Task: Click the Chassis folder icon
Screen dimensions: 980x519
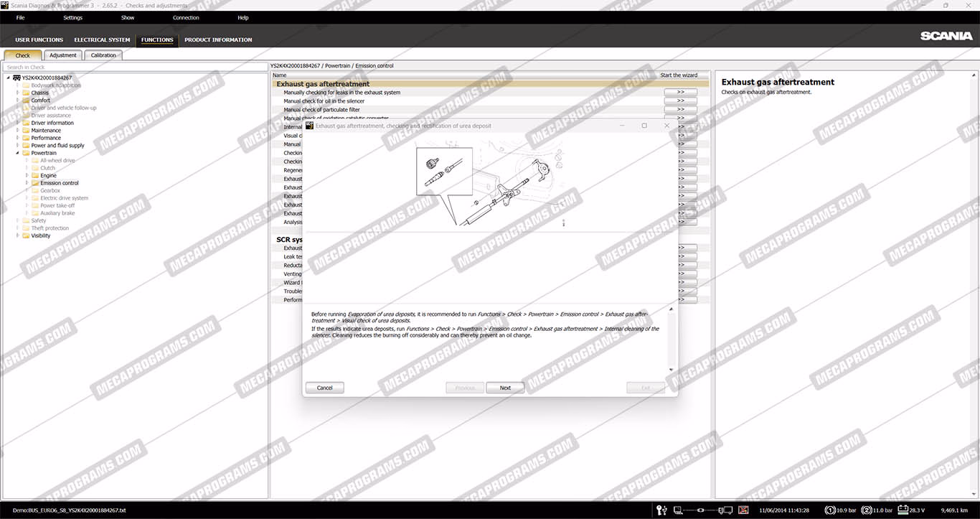Action: point(26,93)
